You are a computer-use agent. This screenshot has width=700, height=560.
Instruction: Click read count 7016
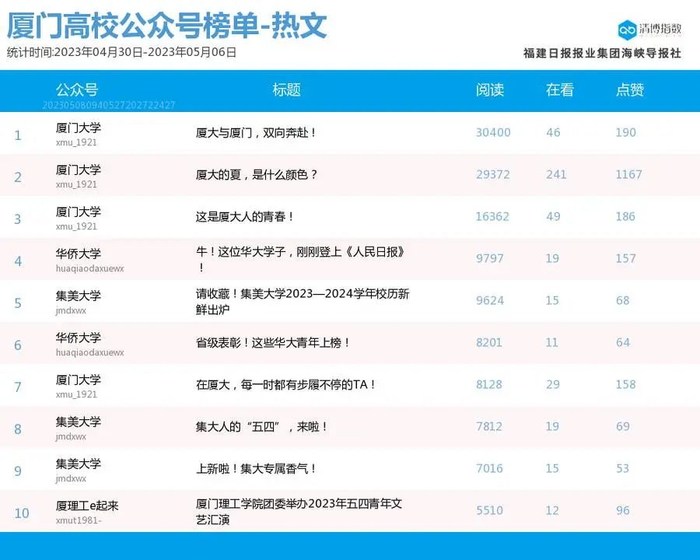pyautogui.click(x=489, y=468)
